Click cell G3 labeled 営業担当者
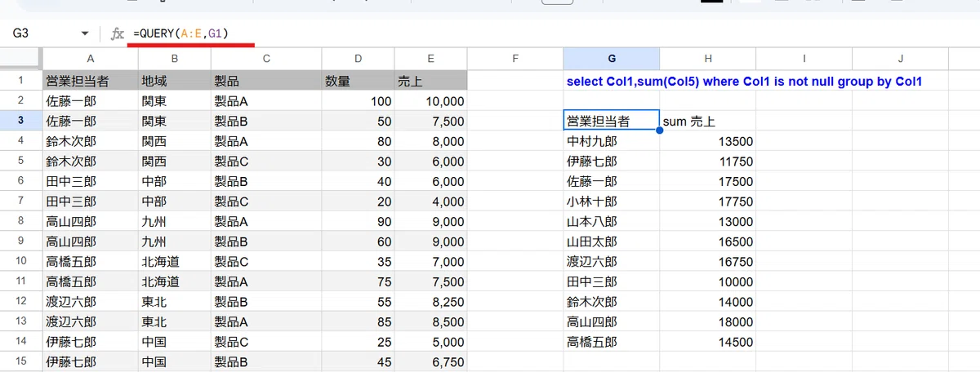The width and height of the screenshot is (980, 372). 612,121
